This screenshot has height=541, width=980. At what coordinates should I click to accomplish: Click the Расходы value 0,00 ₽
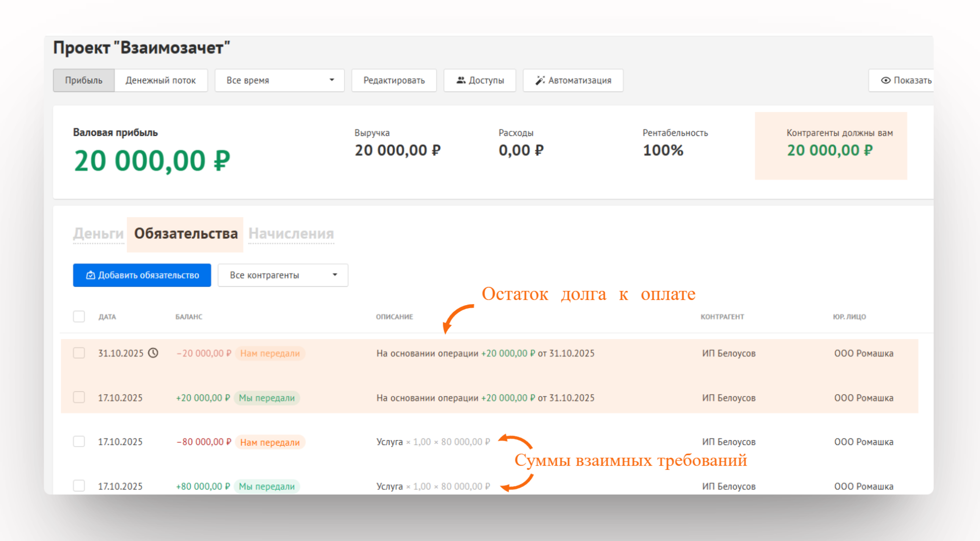pos(521,151)
